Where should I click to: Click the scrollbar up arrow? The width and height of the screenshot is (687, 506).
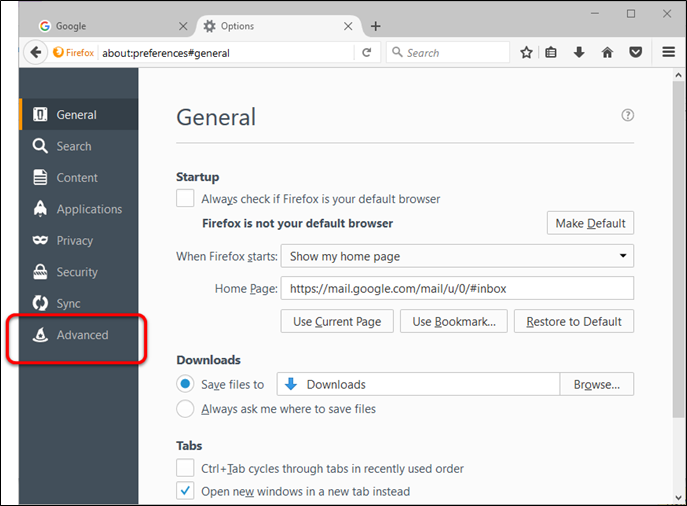678,75
